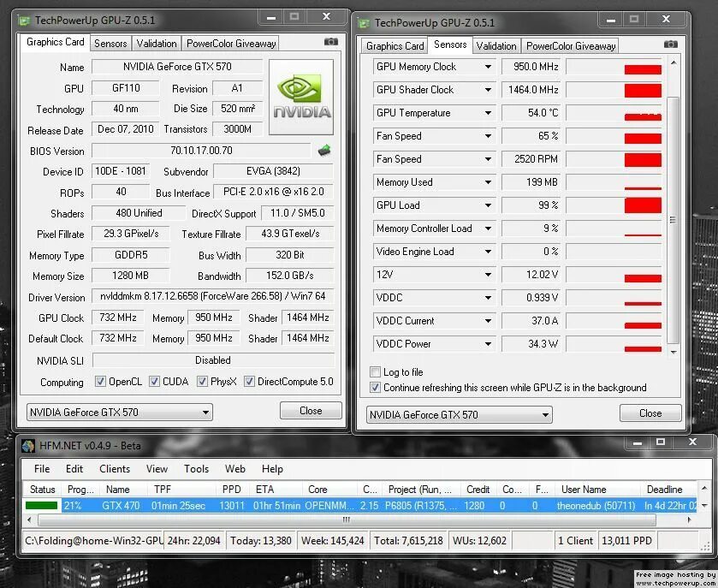Switch to Validation tab in left GPU-Z window
This screenshot has width=718, height=588.
pos(157,44)
